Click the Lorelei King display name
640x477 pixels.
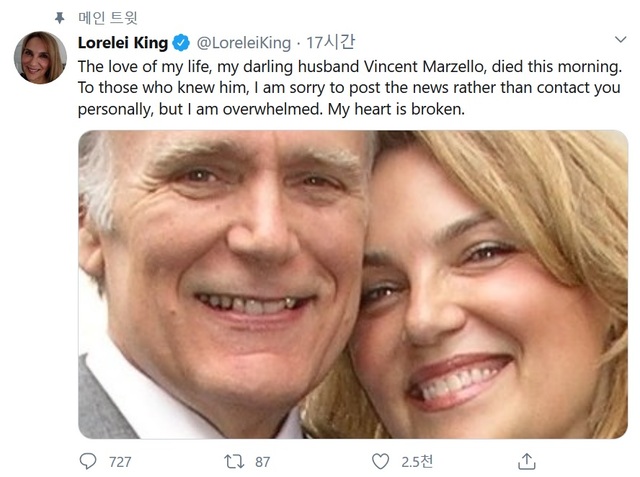pos(121,43)
